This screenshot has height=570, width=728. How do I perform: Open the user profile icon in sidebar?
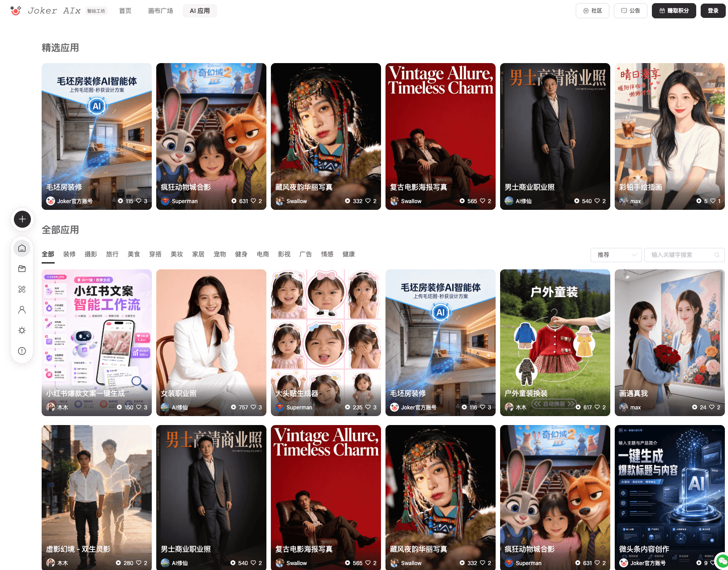[x=22, y=310]
